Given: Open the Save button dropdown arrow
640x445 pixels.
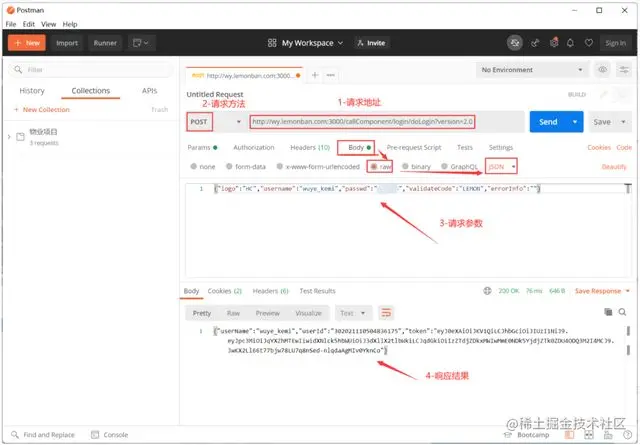Looking at the screenshot, I should point(623,122).
